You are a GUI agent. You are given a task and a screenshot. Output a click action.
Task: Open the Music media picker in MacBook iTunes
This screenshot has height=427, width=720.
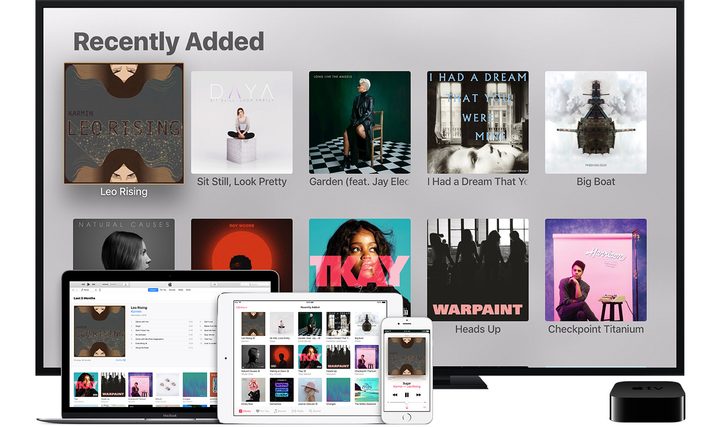tap(85, 290)
